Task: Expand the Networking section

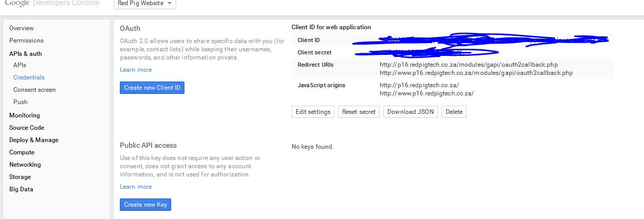Action: tap(25, 165)
